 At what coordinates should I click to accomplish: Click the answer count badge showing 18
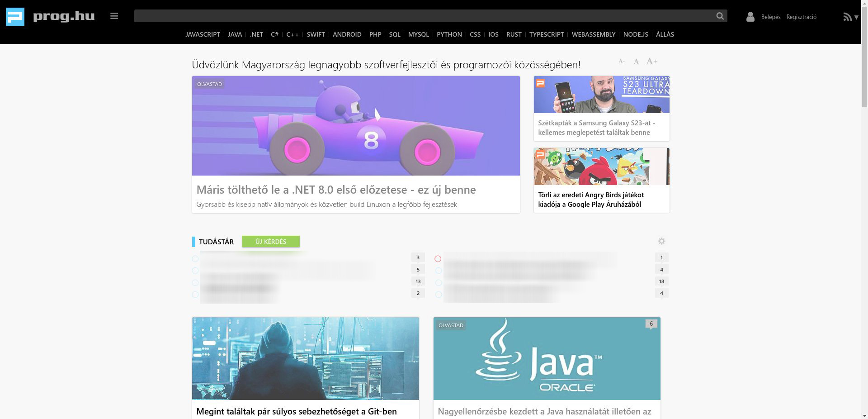(x=661, y=281)
